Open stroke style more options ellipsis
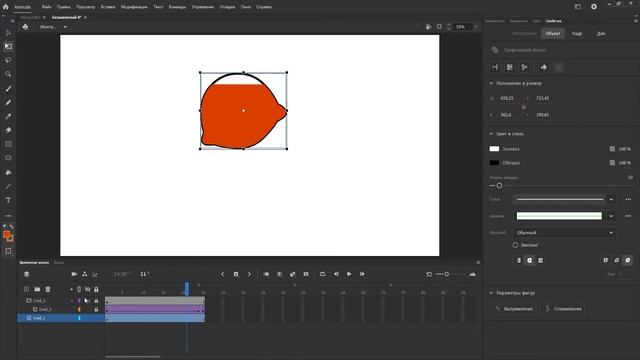Image resolution: width=640 pixels, height=360 pixels. (628, 200)
